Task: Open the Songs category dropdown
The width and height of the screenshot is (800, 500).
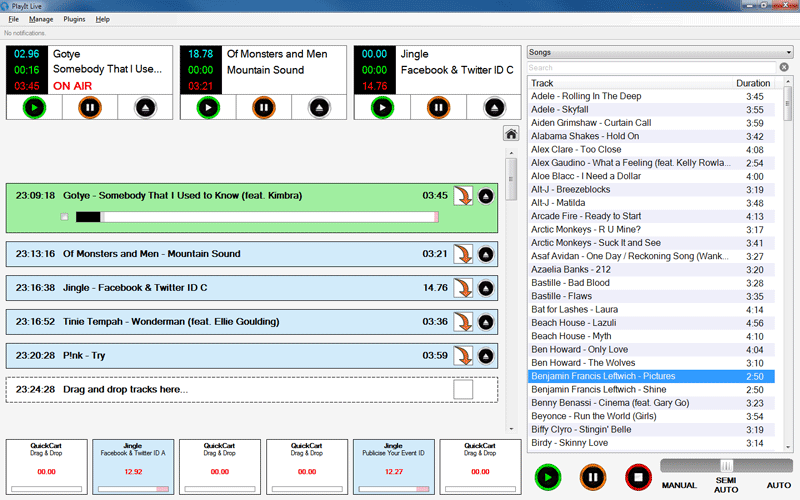Action: 660,52
